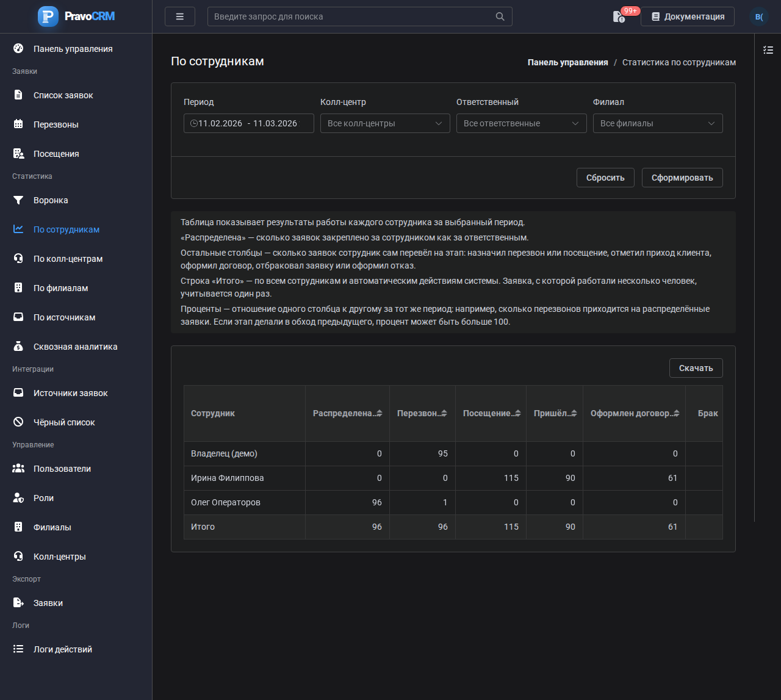Click the Сформировать button
The height and width of the screenshot is (700, 781).
click(x=682, y=178)
